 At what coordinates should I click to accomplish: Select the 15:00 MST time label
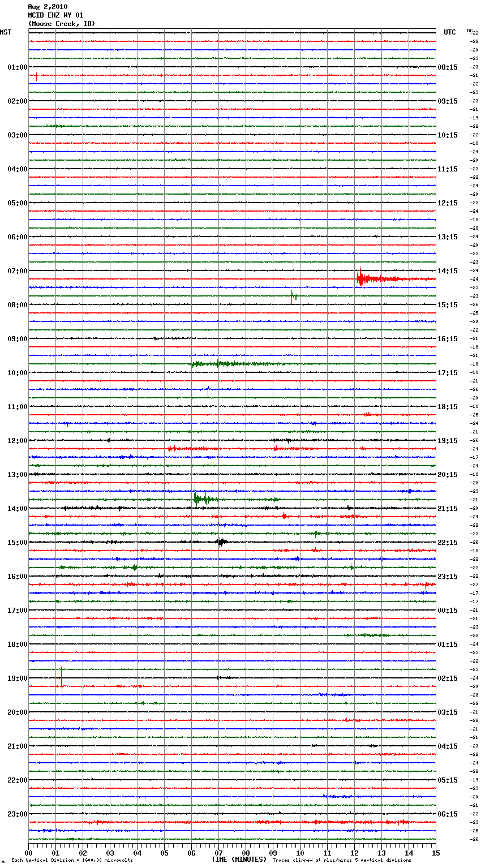click(18, 543)
